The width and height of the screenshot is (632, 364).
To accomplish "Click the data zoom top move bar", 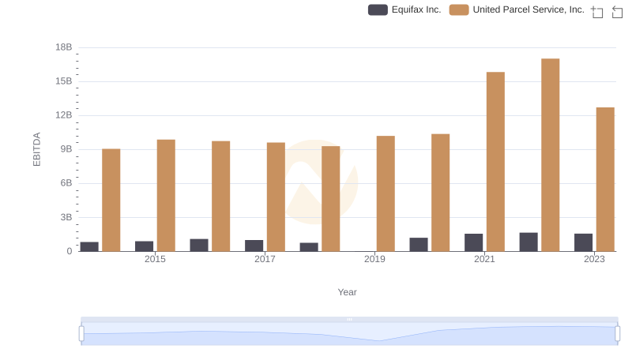I will click(x=349, y=319).
